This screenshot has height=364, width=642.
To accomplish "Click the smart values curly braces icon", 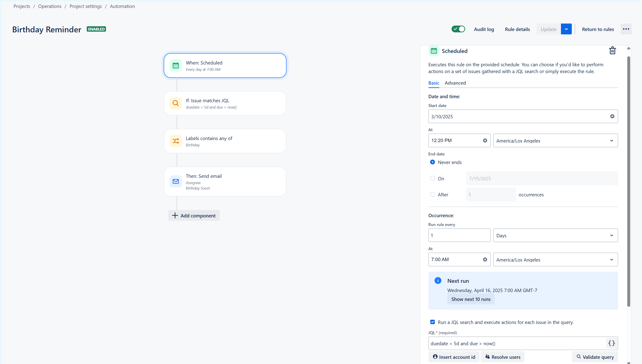I will click(611, 343).
